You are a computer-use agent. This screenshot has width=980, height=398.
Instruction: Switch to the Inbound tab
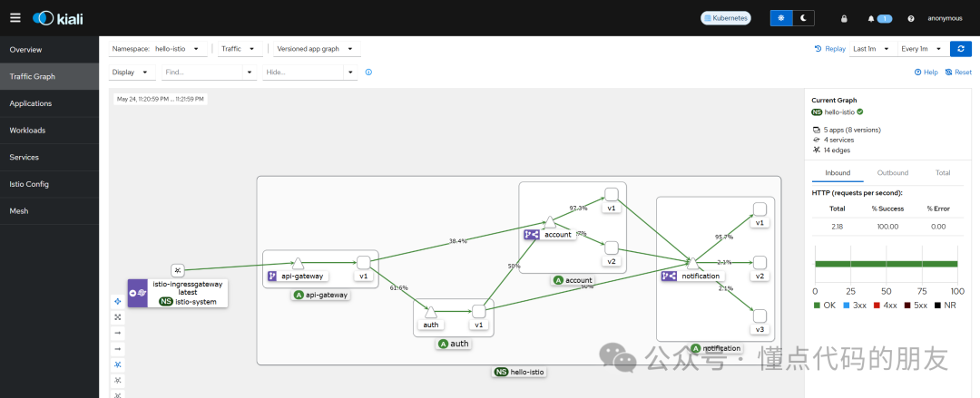(837, 172)
